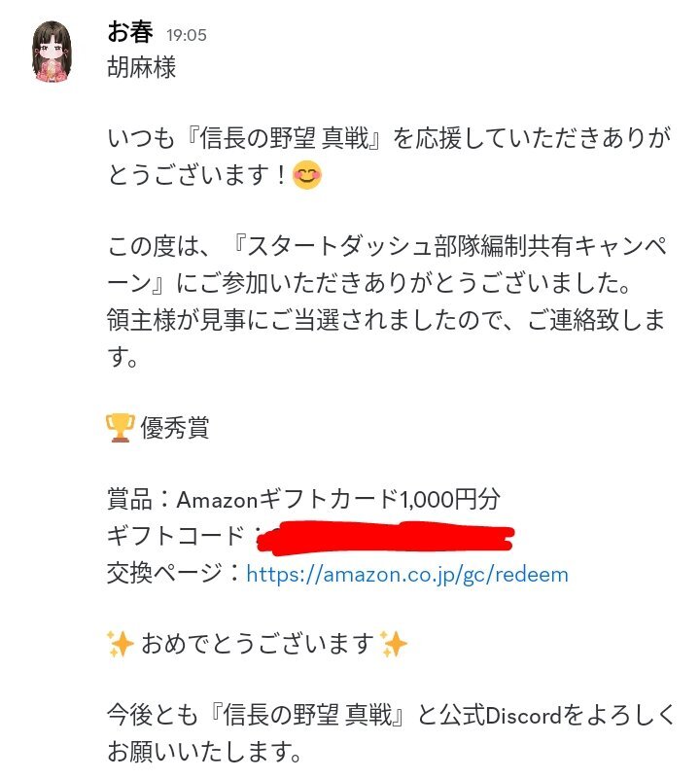Select the 胡麻様 greeting text
The height and width of the screenshot is (779, 700).
[x=142, y=67]
